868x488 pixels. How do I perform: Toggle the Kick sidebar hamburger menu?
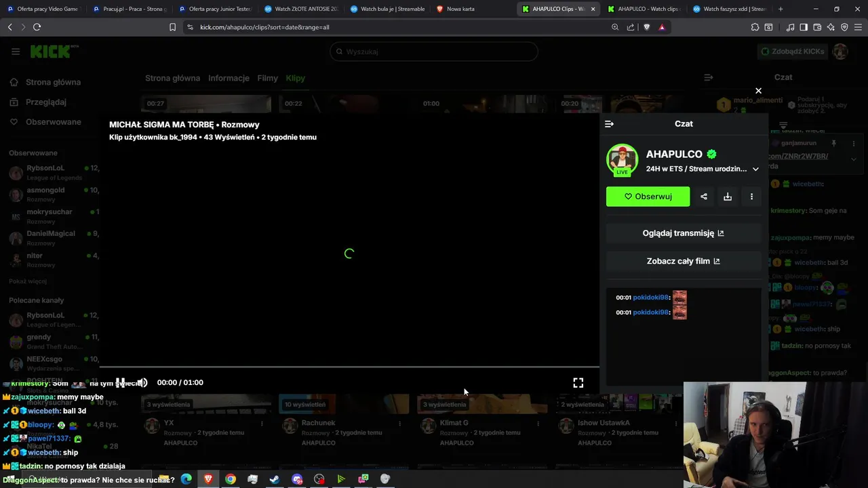(16, 52)
